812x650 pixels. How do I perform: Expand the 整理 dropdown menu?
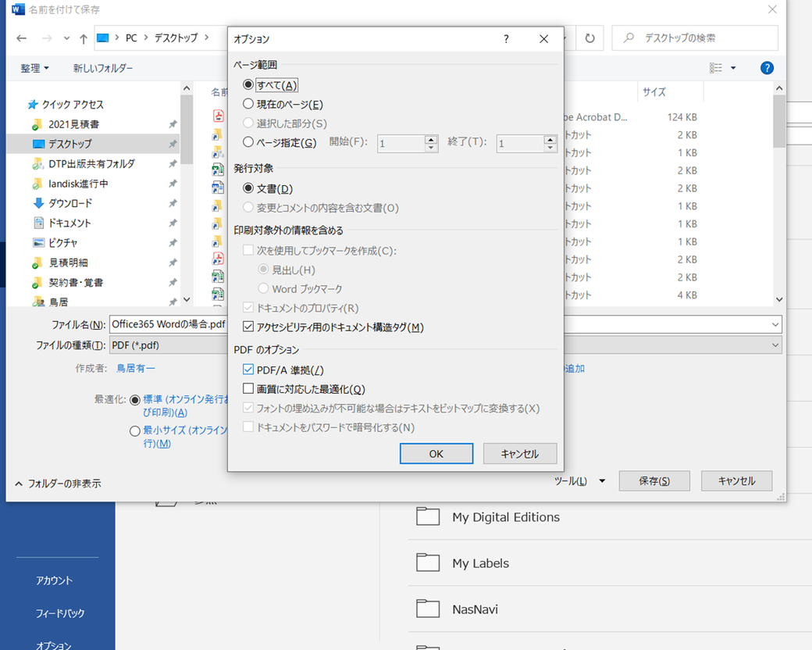tap(34, 68)
